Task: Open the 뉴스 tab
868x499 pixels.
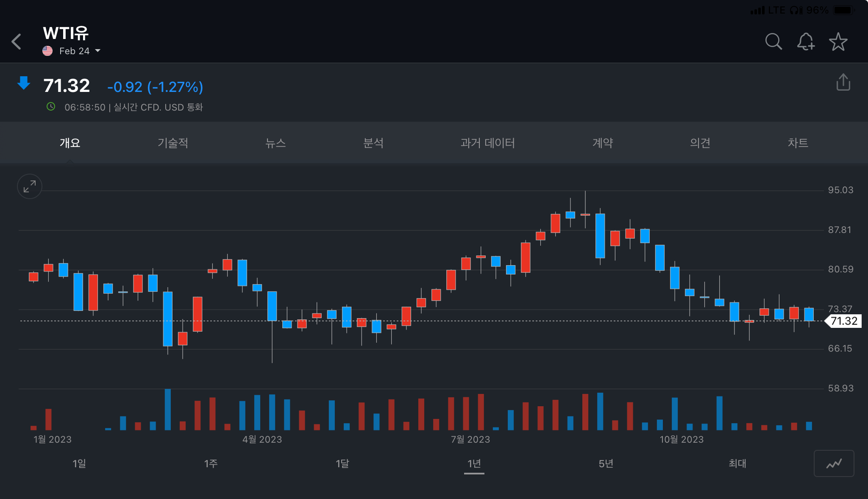Action: 275,143
